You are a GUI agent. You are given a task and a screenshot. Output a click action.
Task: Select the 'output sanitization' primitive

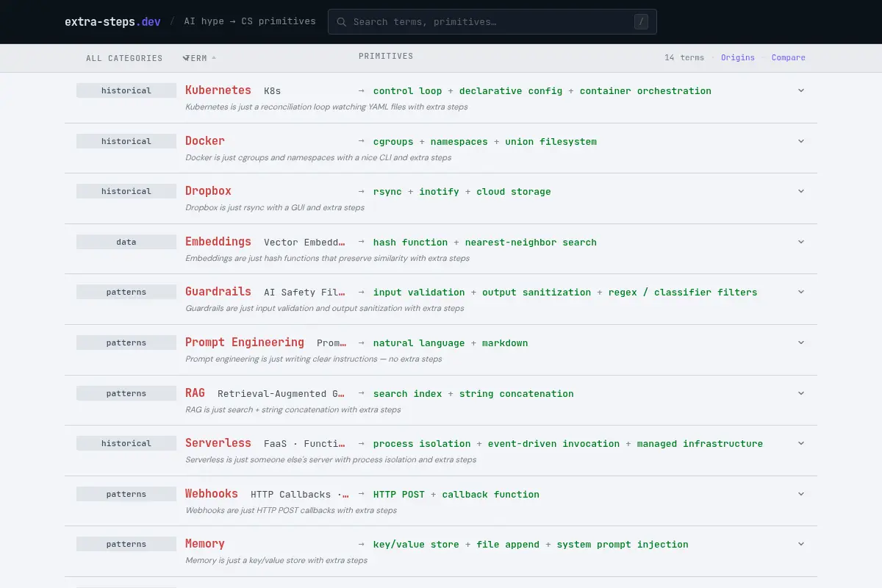click(537, 293)
